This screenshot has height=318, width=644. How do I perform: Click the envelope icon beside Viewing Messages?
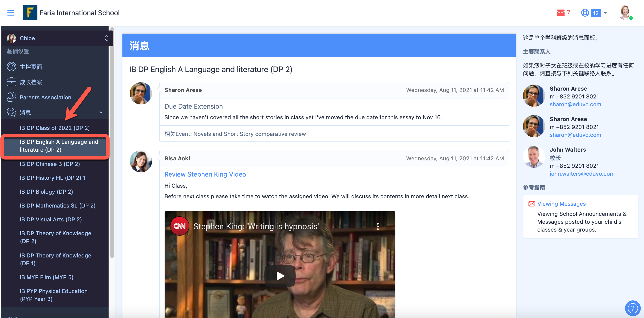(532, 204)
